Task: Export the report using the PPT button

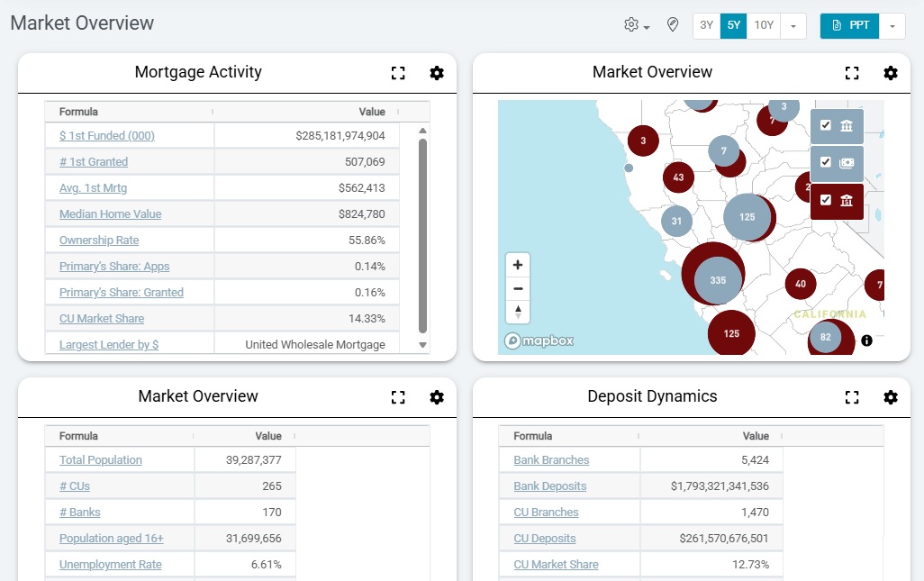Action: (x=849, y=25)
